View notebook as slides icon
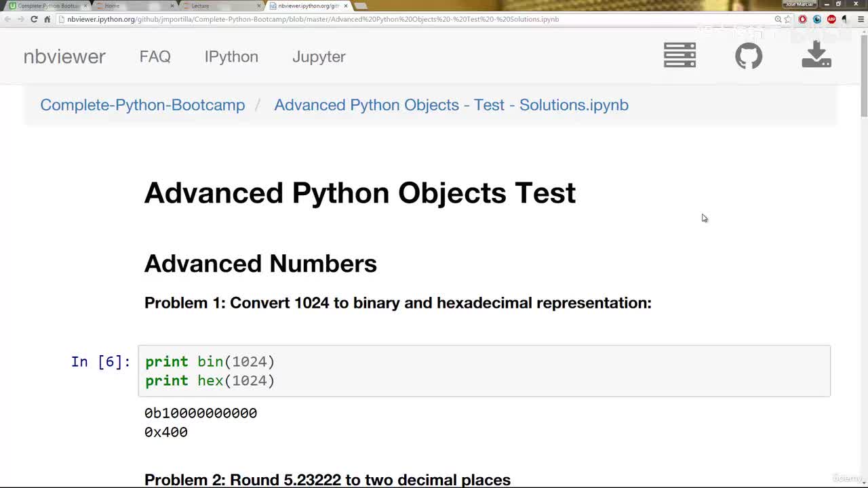 (x=679, y=55)
